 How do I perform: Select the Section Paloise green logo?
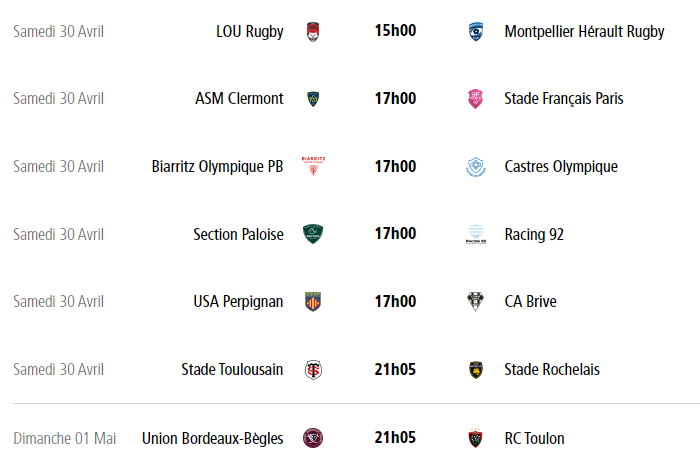313,234
